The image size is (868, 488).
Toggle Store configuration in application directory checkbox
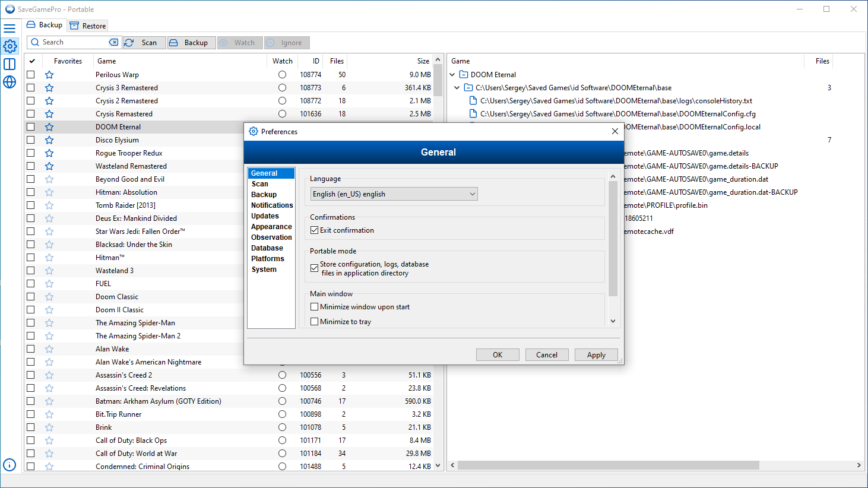pyautogui.click(x=315, y=268)
